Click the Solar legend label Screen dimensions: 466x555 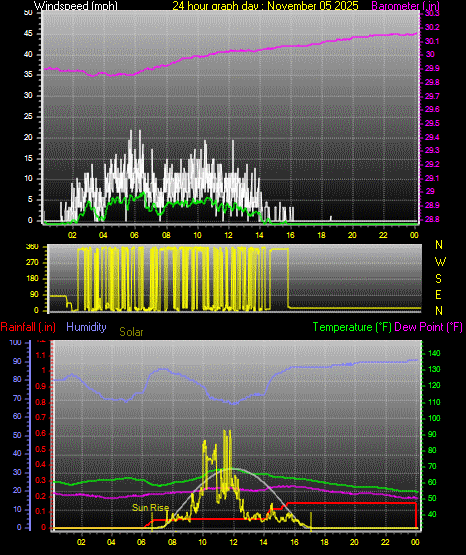coord(131,332)
